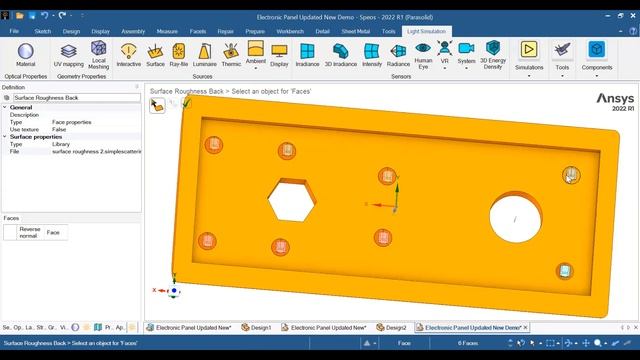Click the Tools ribbon icon
This screenshot has height=360, width=640.
(562, 50)
